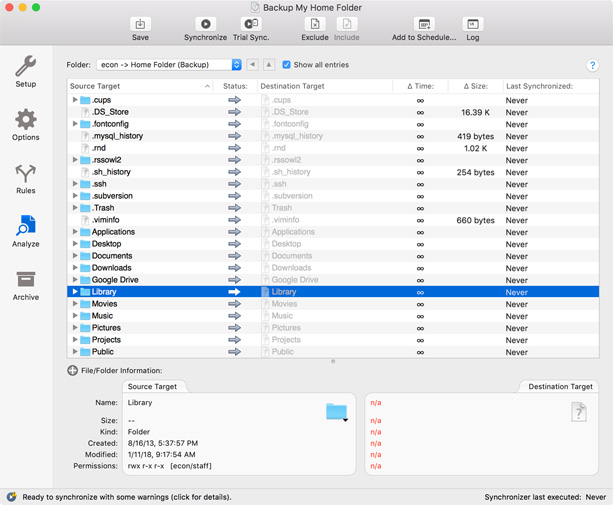The width and height of the screenshot is (613, 505).
Task: Click sync direction arrow for Library
Action: tap(234, 292)
